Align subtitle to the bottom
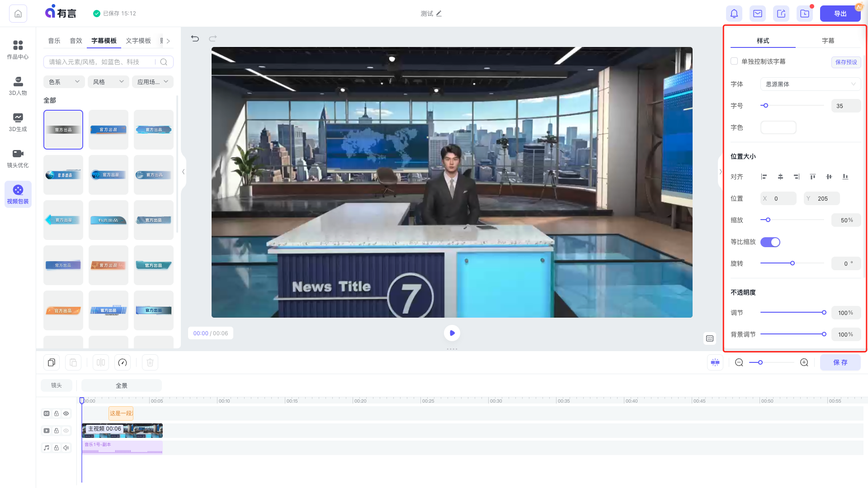This screenshot has width=868, height=488. [845, 177]
